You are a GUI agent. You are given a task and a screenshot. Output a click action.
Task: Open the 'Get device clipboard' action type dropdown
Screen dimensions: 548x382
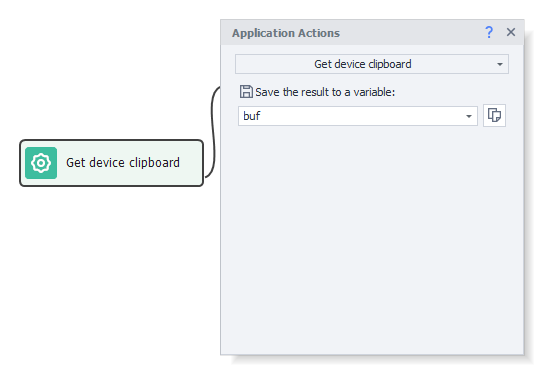click(x=372, y=64)
